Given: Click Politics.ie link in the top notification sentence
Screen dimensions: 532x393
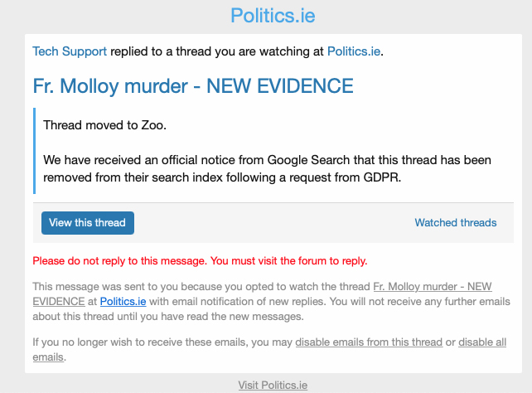Looking at the screenshot, I should [354, 51].
